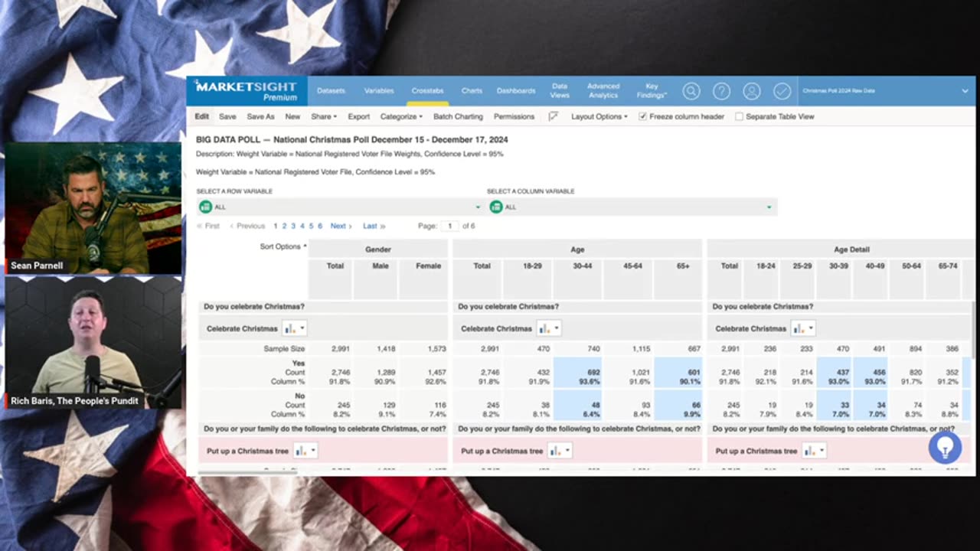This screenshot has width=980, height=551.
Task: Open the Sort Options control
Action: pos(283,246)
